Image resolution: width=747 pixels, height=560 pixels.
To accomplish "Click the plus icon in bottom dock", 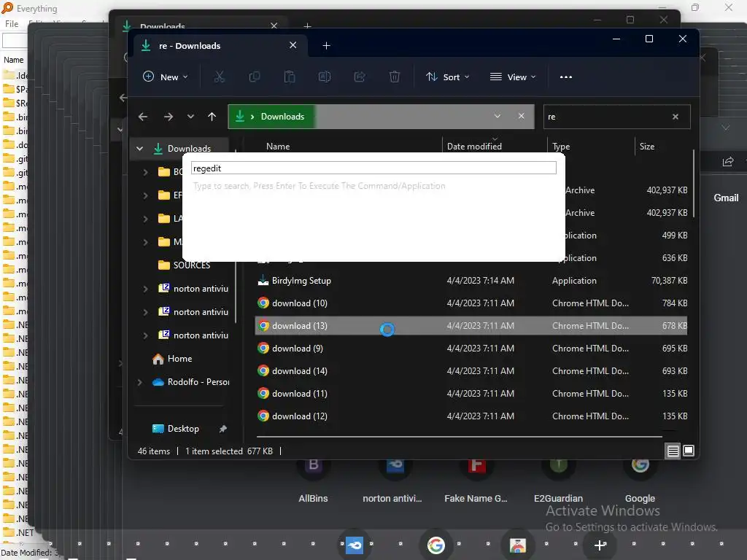I will 600,545.
